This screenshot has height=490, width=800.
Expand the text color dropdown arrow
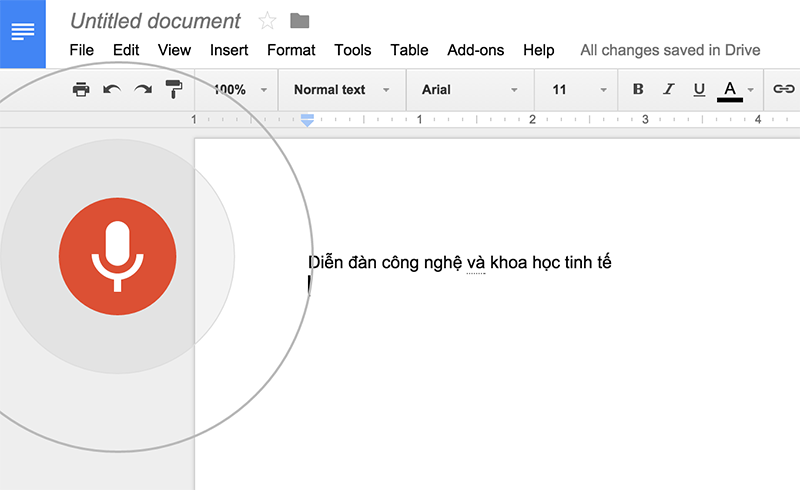point(751,90)
